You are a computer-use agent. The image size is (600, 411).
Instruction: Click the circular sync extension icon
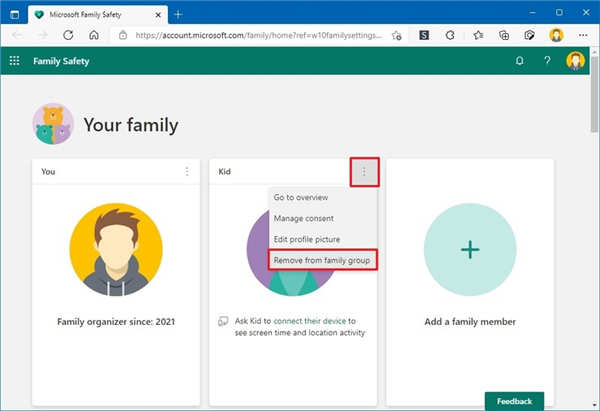pos(450,35)
